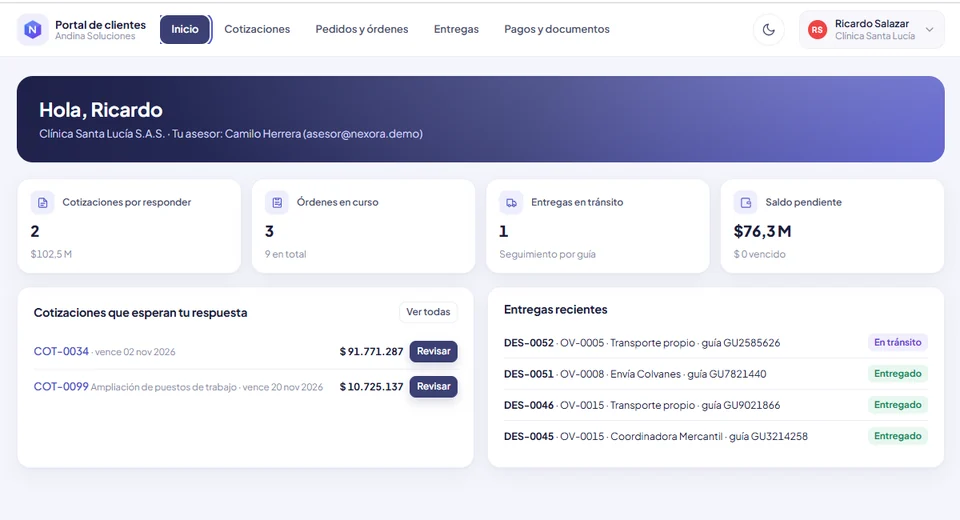Go to Pedidos y órdenes
The height and width of the screenshot is (520, 960).
tap(362, 29)
